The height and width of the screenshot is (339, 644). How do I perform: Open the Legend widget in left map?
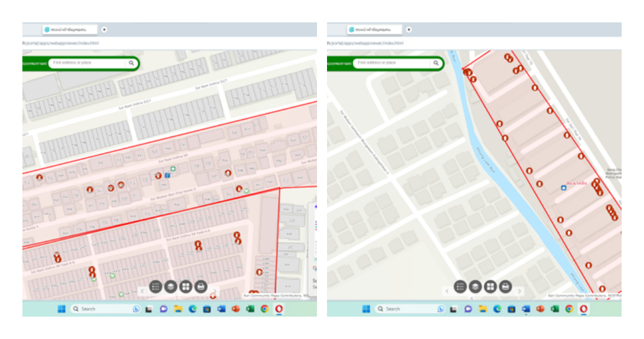[x=156, y=287]
